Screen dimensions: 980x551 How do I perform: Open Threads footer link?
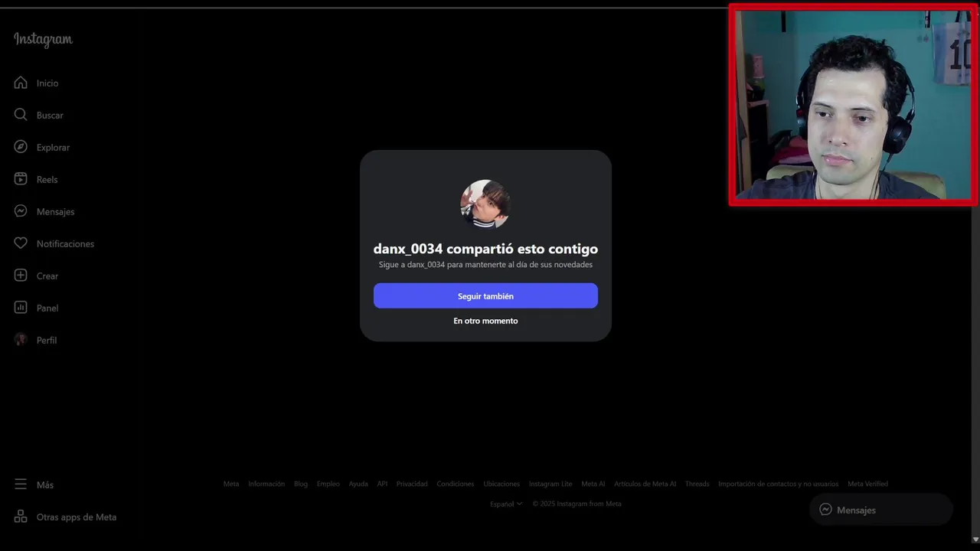697,484
